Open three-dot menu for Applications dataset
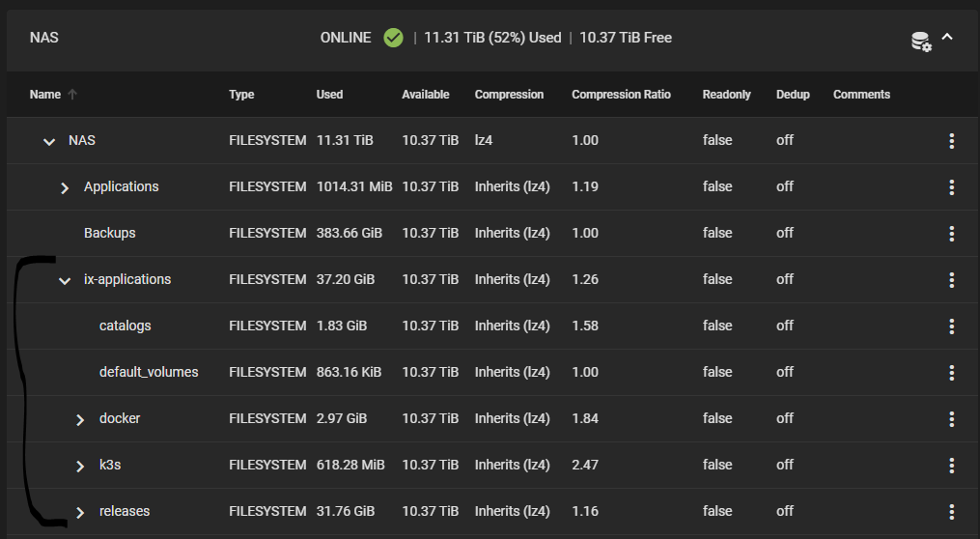 pyautogui.click(x=952, y=187)
